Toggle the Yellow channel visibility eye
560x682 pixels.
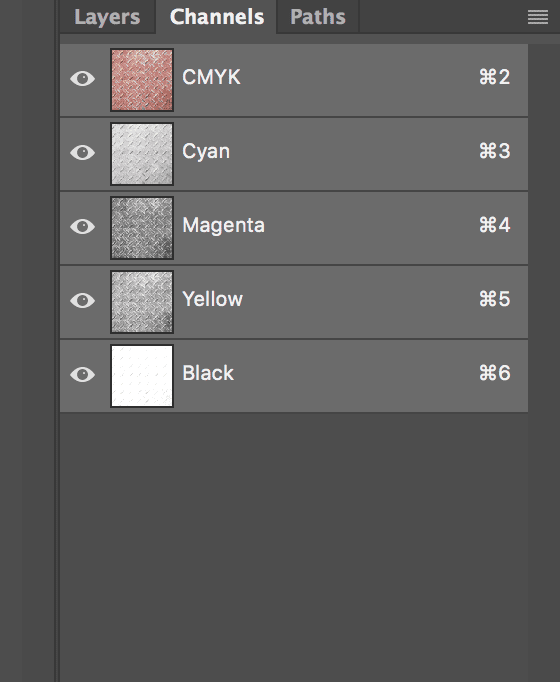coord(83,301)
